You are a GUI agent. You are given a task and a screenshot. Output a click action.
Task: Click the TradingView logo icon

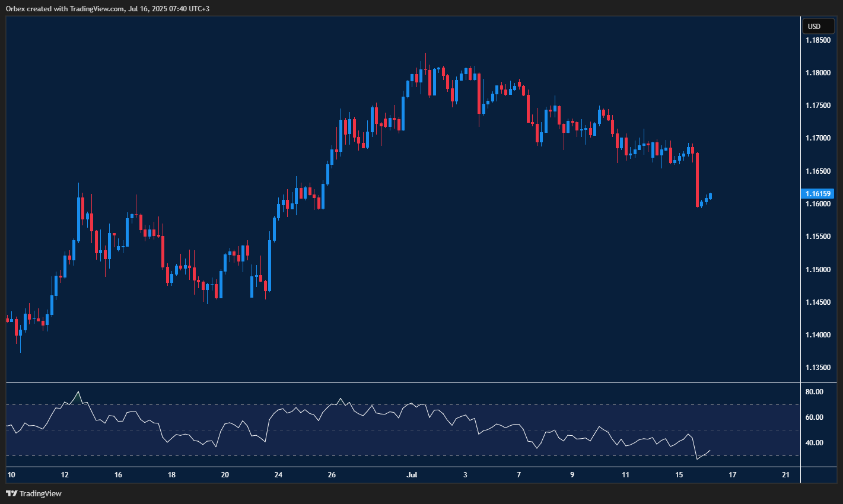pyautogui.click(x=12, y=493)
